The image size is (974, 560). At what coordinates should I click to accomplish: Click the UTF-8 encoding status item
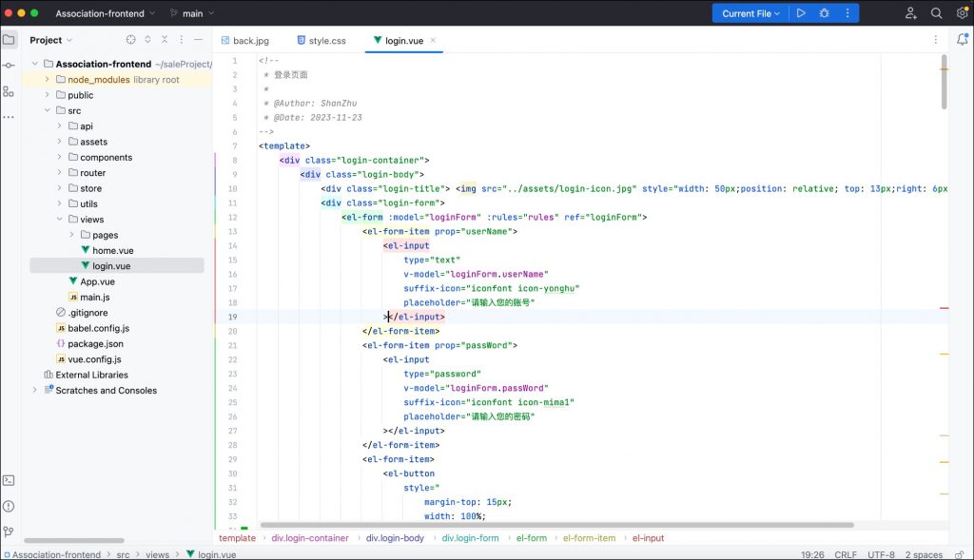point(881,554)
